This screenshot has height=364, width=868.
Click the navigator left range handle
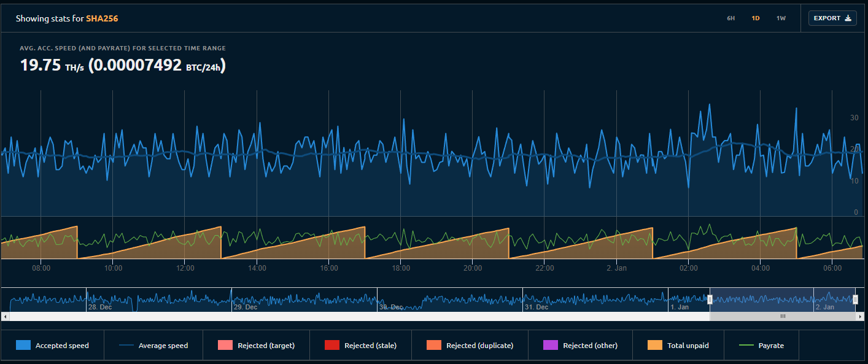click(710, 300)
